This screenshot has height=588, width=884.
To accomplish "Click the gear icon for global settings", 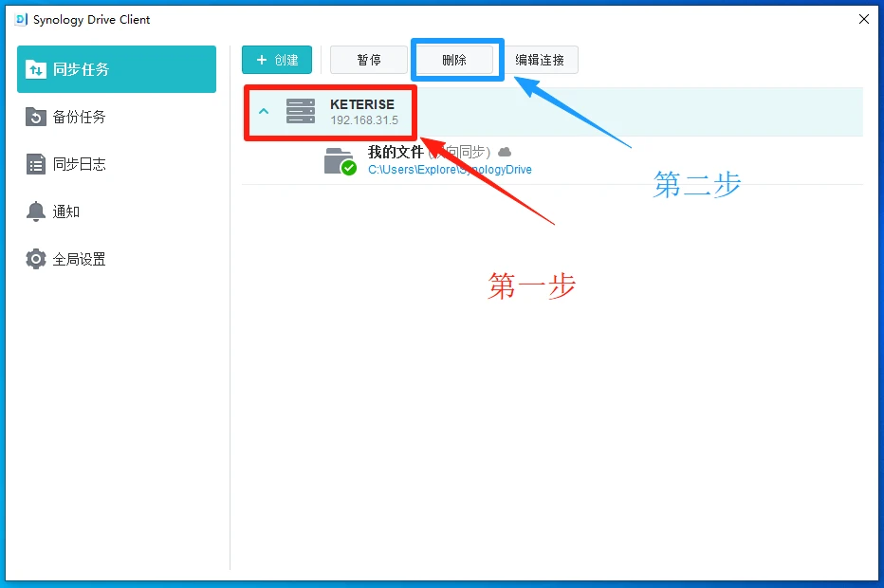I will pos(35,259).
